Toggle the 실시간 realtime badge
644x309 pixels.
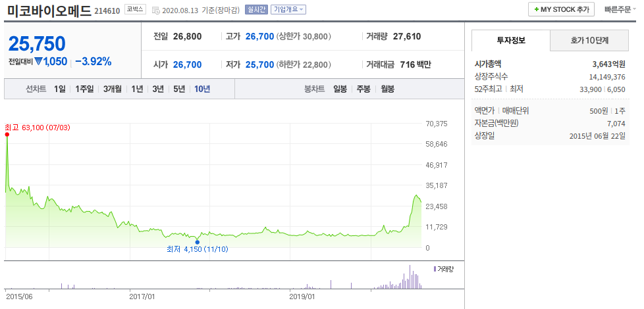256,9
